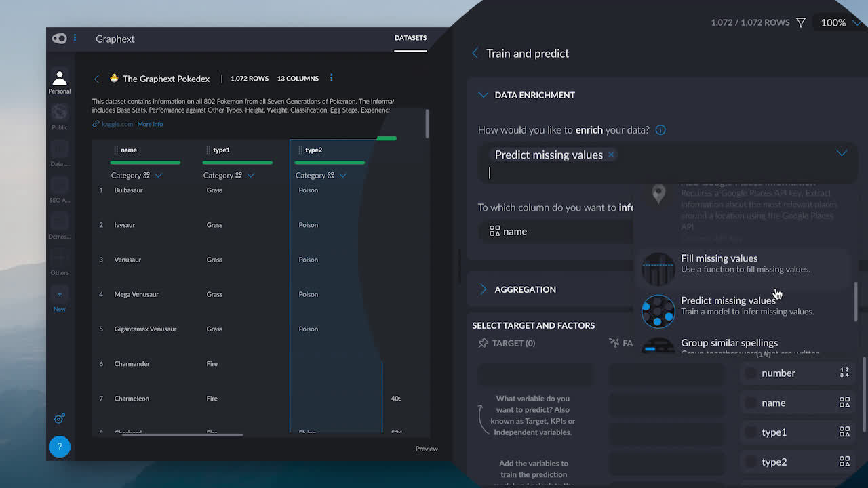Toggle the number variable checkbox
The width and height of the screenshot is (868, 488).
[751, 373]
